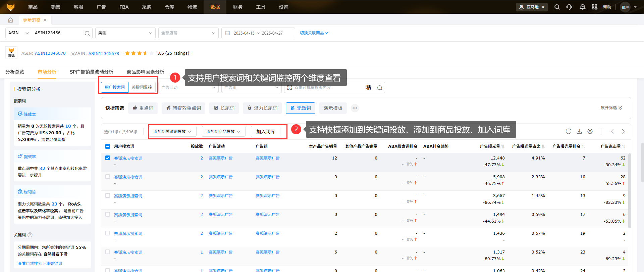644x272 pixels.
Task: Open the 财务 menu in top navigation
Action: 238,7
